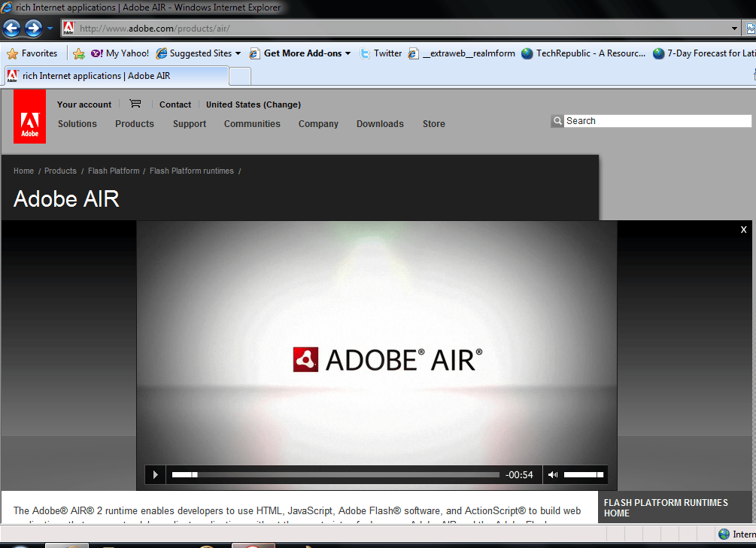
Task: Open Flash Platform Runtimes Home link
Action: click(666, 508)
